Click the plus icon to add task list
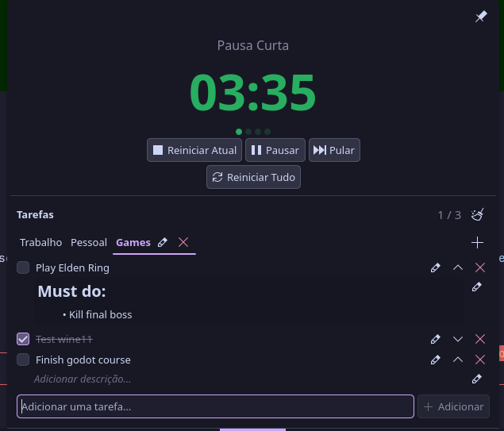The height and width of the screenshot is (431, 504). click(477, 242)
